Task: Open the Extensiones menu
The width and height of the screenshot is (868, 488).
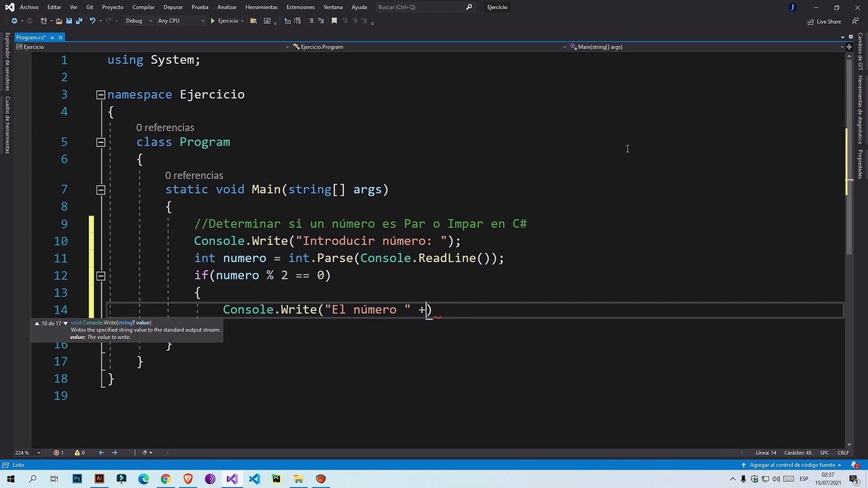Action: click(x=300, y=7)
